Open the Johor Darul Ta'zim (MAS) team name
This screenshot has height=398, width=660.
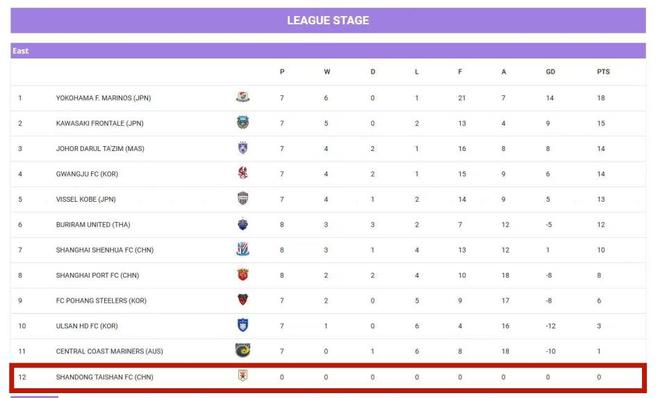[100, 149]
